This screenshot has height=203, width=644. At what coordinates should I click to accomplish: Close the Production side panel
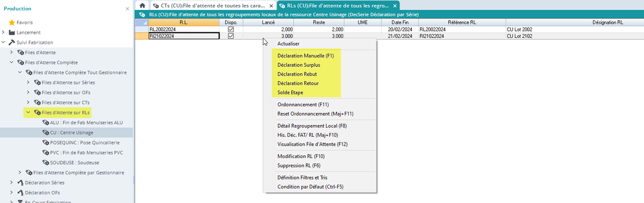click(127, 8)
